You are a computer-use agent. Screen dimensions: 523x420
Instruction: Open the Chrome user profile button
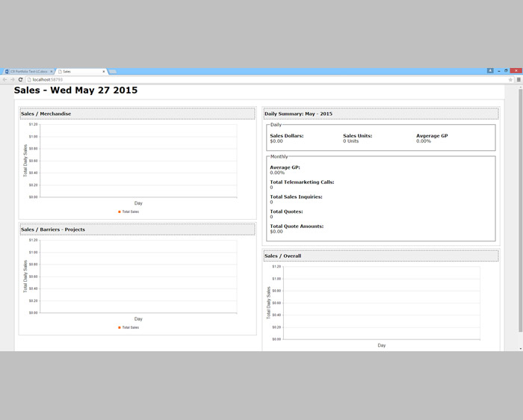[490, 71]
